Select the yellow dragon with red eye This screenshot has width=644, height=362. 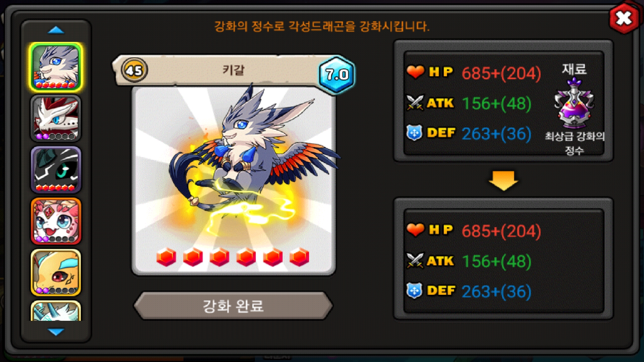[x=56, y=273]
